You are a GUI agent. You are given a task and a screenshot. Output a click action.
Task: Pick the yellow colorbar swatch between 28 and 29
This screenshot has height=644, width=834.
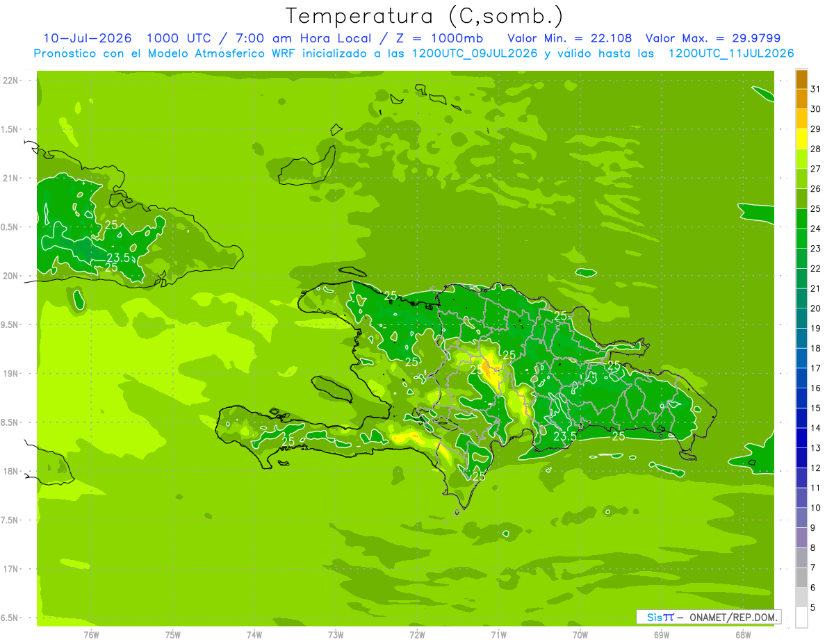801,139
